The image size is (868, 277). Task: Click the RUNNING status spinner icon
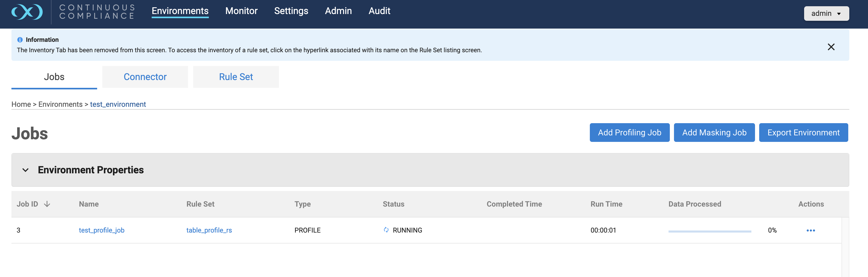[x=386, y=230]
